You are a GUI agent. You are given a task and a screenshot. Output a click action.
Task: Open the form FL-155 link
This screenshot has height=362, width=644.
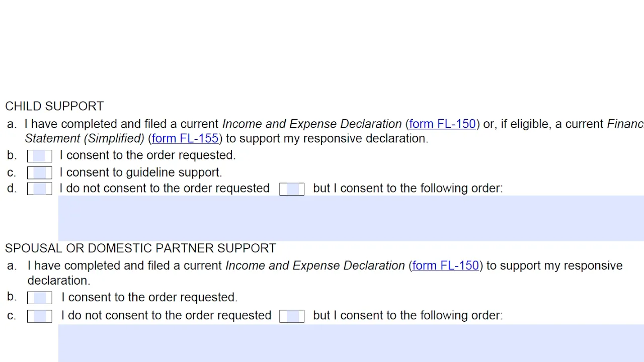coord(185,138)
